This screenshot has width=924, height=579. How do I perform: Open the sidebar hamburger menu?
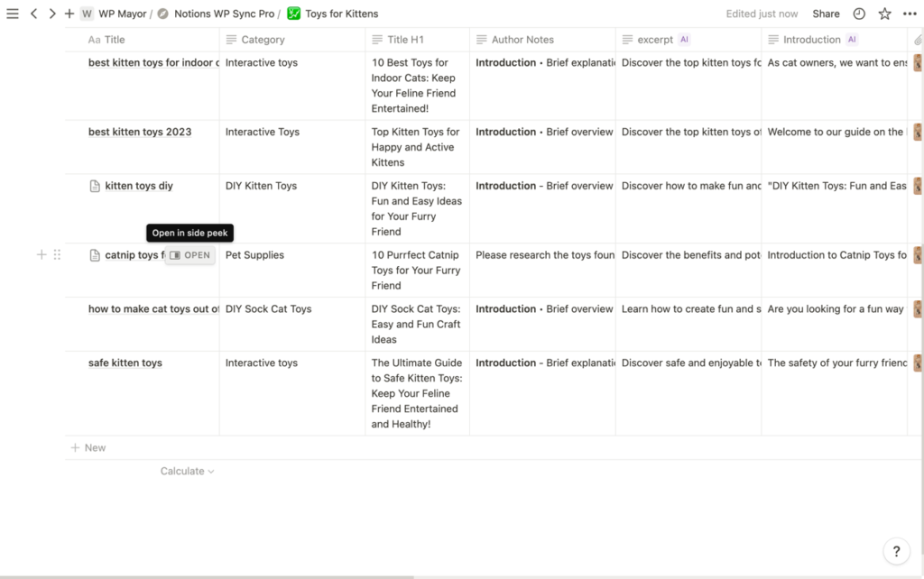(x=13, y=14)
